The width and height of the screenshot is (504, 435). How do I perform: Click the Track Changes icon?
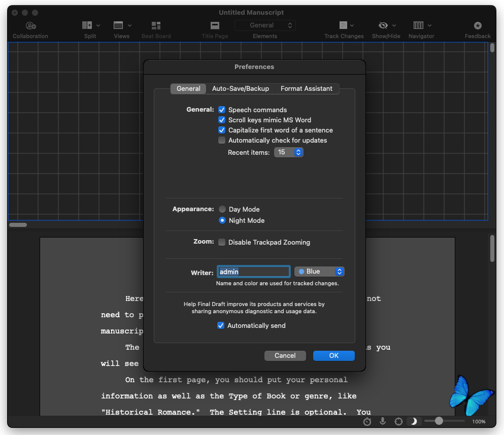343,25
